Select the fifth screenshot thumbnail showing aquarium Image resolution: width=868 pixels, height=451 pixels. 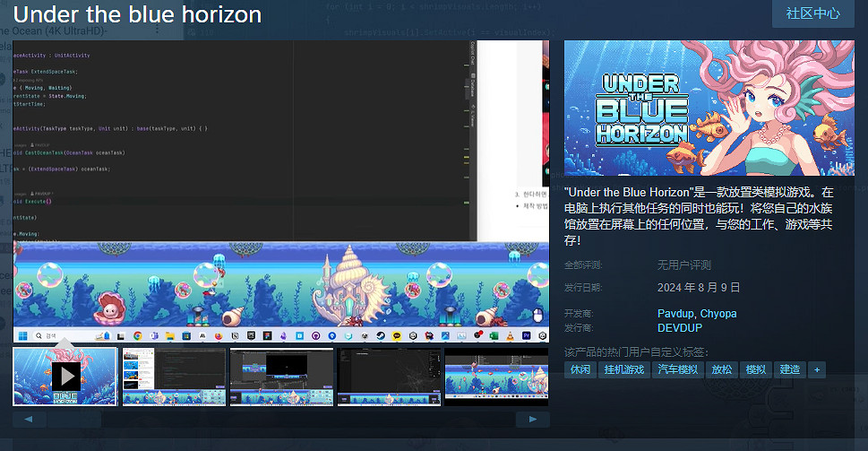pyautogui.click(x=496, y=377)
